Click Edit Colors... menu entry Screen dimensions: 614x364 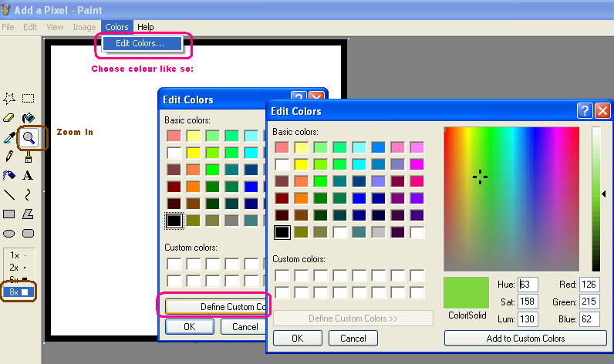(x=140, y=43)
